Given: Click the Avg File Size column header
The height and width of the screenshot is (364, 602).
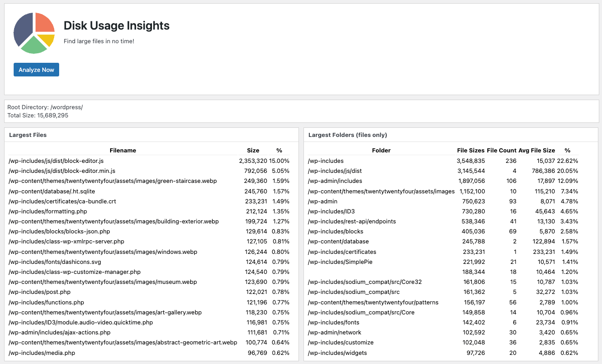Looking at the screenshot, I should click(537, 150).
